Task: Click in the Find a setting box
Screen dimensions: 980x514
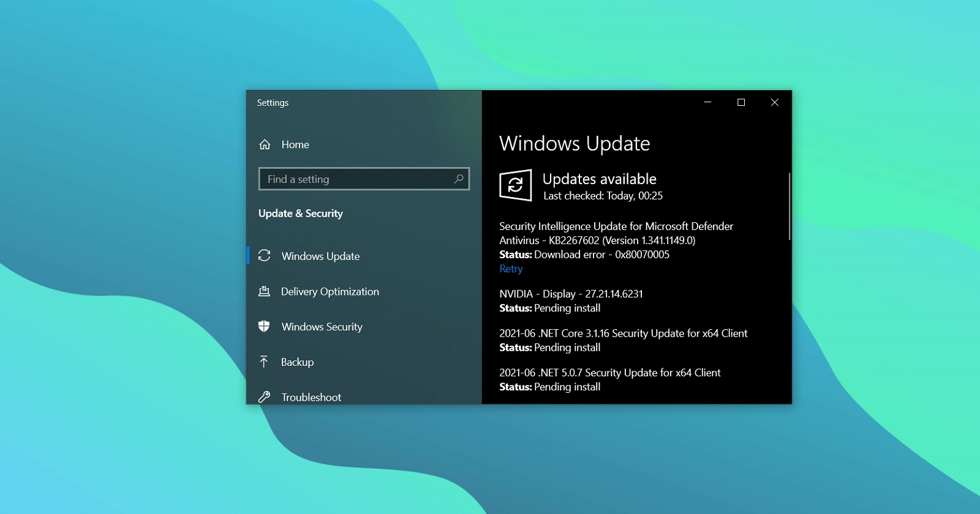Action: pyautogui.click(x=364, y=179)
